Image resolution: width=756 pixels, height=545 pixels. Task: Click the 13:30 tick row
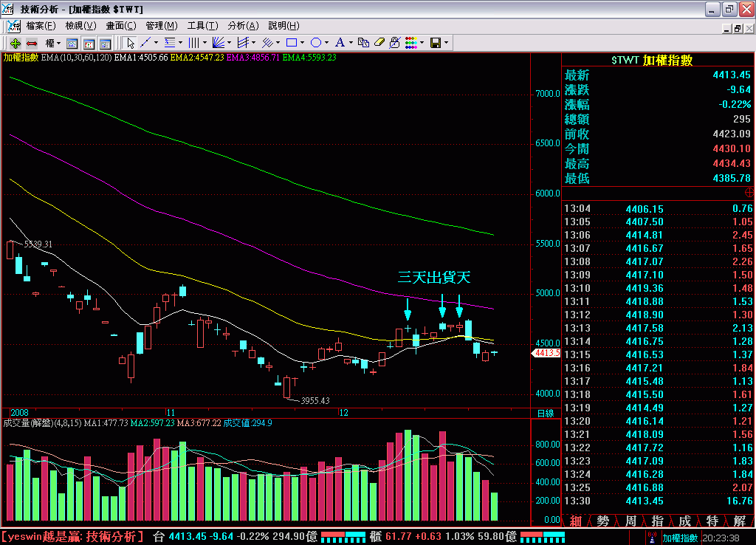(x=658, y=501)
